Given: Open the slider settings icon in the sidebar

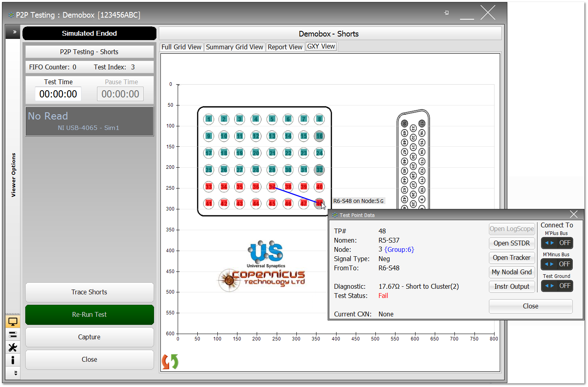Looking at the screenshot, I should (x=13, y=334).
